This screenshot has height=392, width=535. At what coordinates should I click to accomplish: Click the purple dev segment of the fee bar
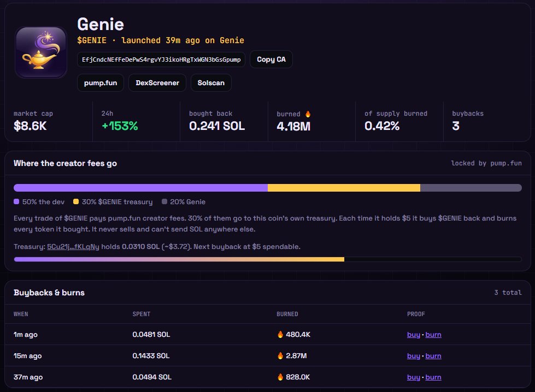click(x=140, y=188)
